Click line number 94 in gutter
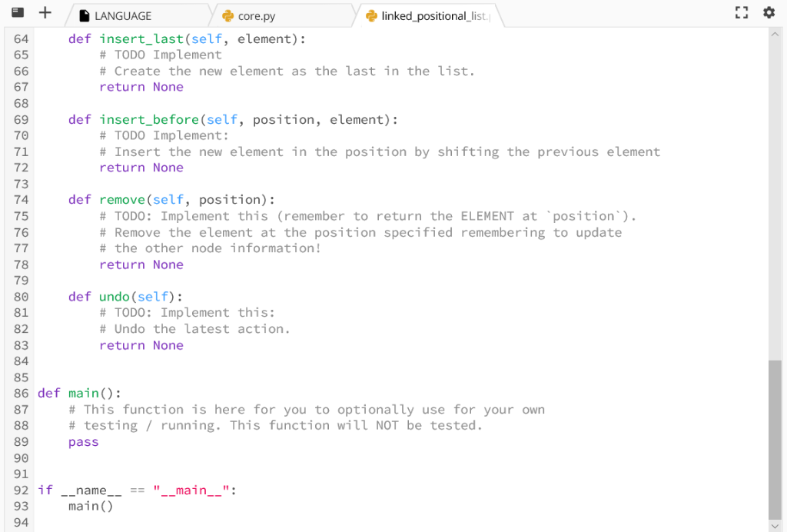The image size is (787, 532). pyautogui.click(x=21, y=523)
